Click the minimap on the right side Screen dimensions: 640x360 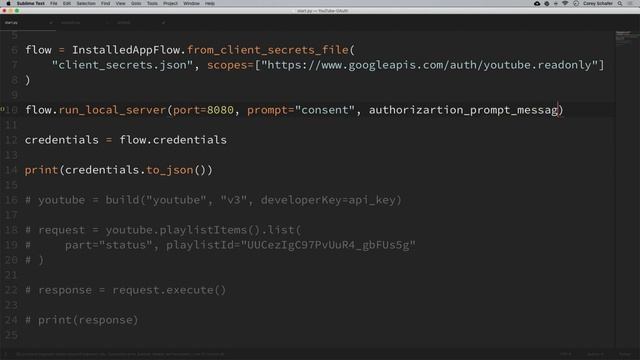(x=627, y=38)
